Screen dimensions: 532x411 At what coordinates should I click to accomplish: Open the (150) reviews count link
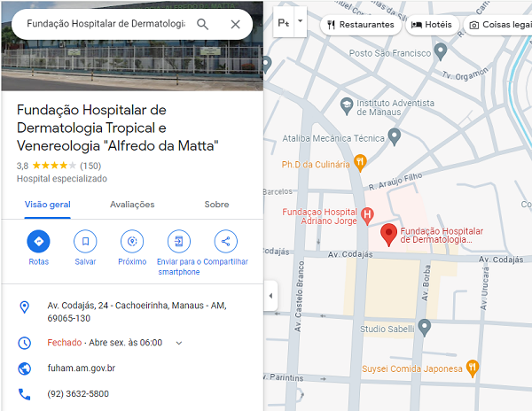[90, 166]
